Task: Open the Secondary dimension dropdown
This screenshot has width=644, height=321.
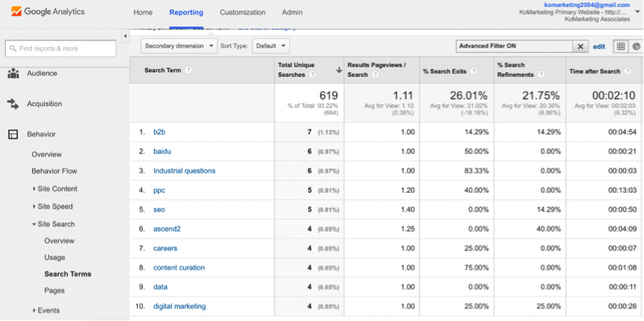Action: click(179, 46)
